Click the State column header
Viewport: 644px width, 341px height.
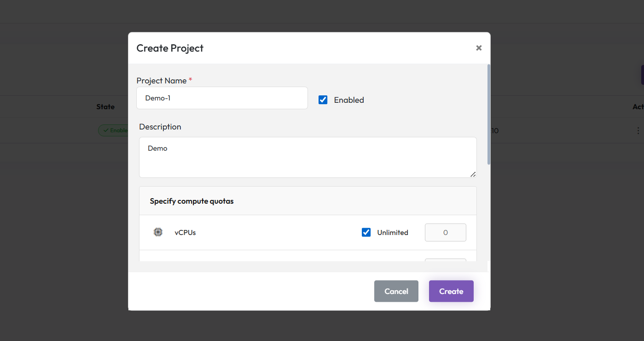click(105, 107)
